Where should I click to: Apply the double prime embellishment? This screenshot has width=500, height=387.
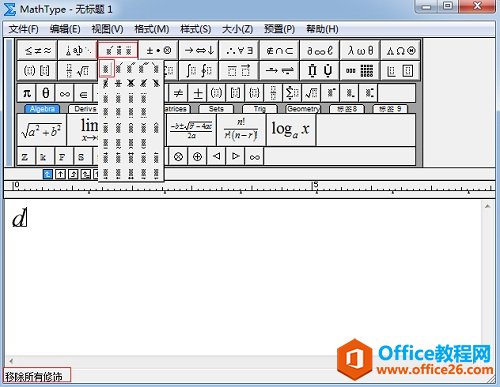tap(131, 69)
